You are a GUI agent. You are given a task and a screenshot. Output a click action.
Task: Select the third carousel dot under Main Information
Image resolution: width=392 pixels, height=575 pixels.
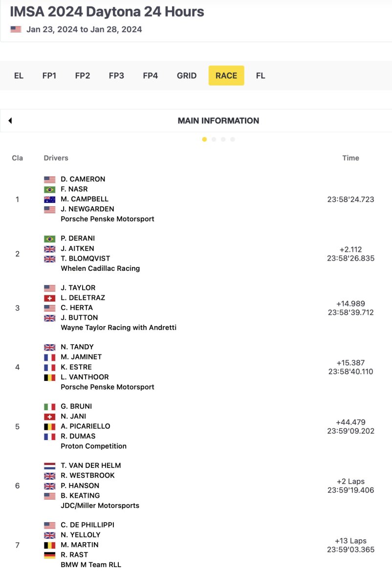pos(223,139)
